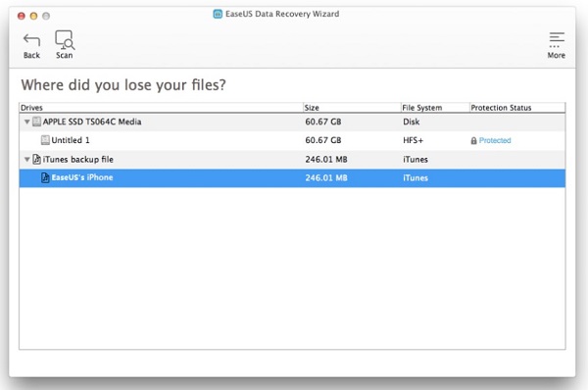Click the lock icon beside Protected
The image size is (588, 390).
coord(473,141)
